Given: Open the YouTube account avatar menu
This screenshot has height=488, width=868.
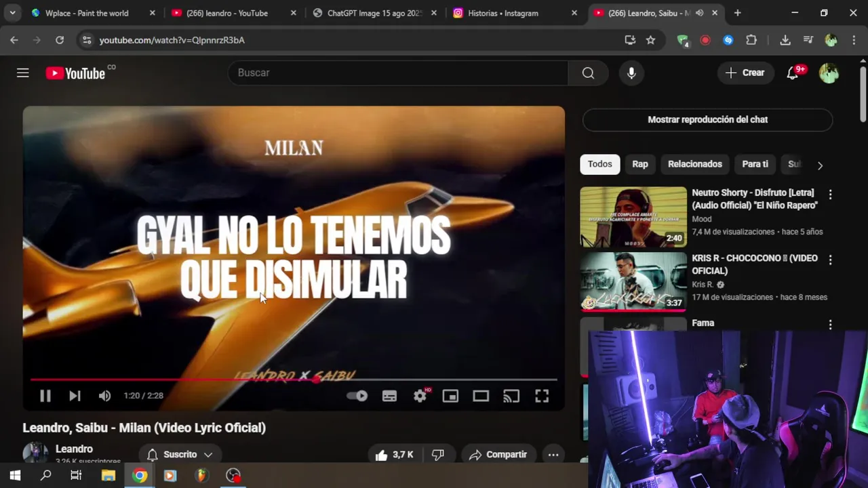Looking at the screenshot, I should point(829,73).
